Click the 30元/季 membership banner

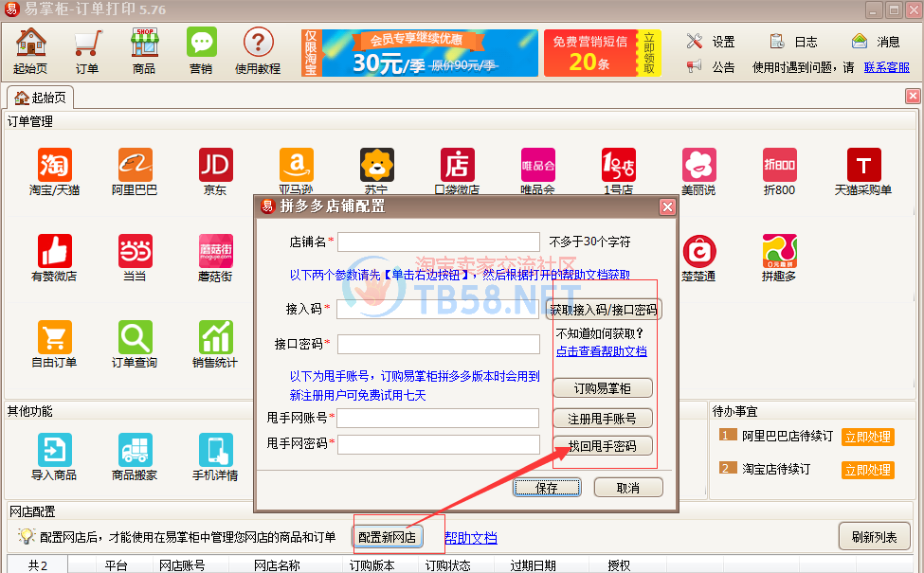420,53
